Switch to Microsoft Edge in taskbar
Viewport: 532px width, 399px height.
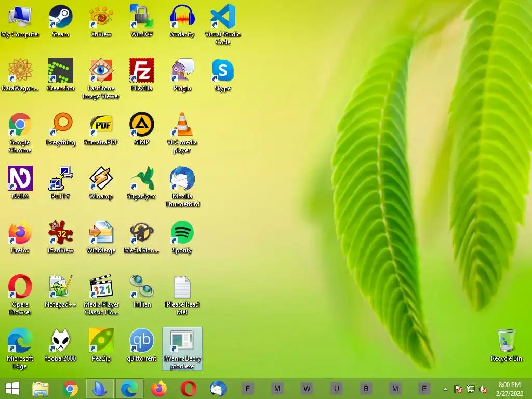coord(129,389)
